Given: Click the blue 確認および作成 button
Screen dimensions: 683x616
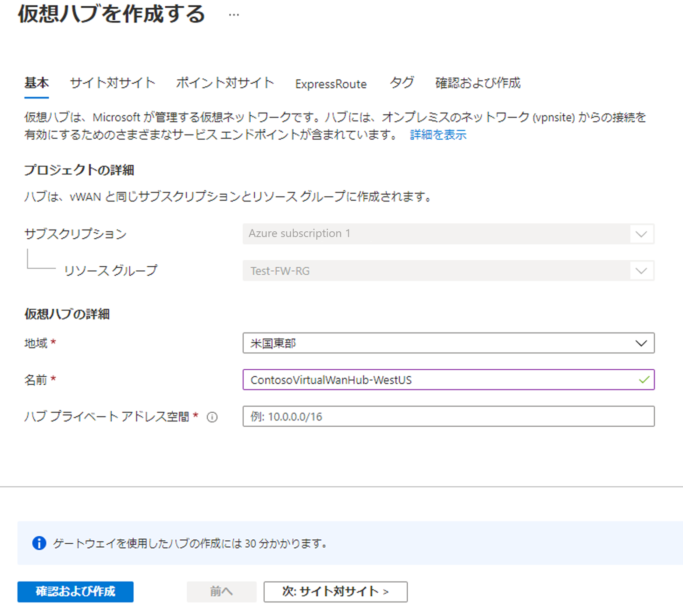Looking at the screenshot, I should tap(75, 591).
